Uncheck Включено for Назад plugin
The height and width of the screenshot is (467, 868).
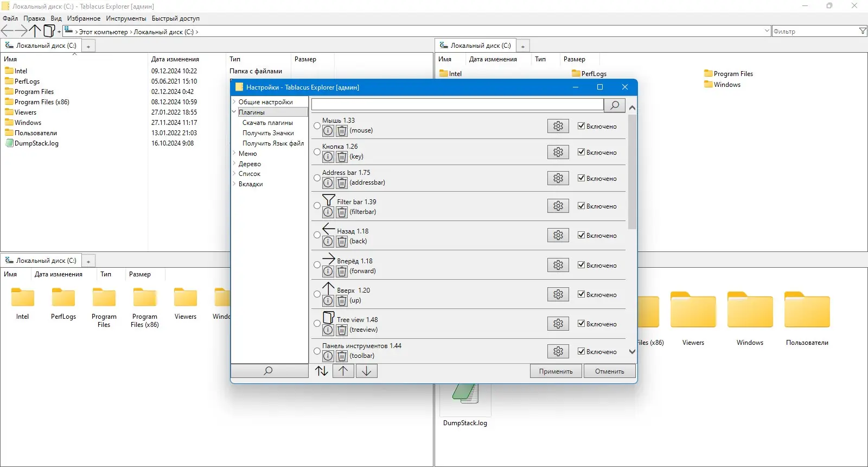[581, 235]
